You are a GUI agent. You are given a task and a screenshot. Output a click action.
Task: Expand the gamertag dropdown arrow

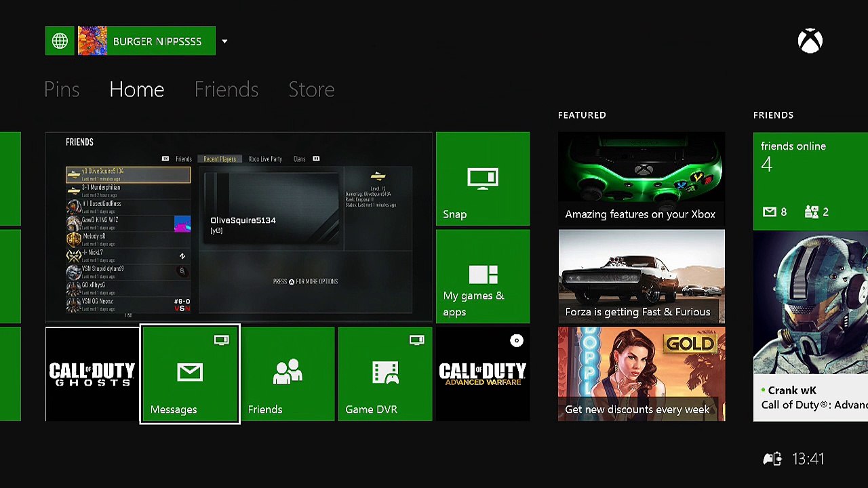[224, 41]
